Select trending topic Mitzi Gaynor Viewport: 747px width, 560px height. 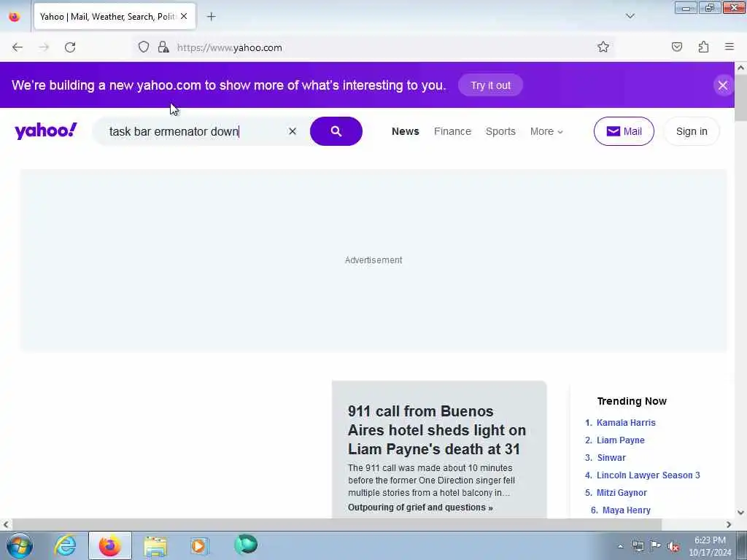(622, 493)
